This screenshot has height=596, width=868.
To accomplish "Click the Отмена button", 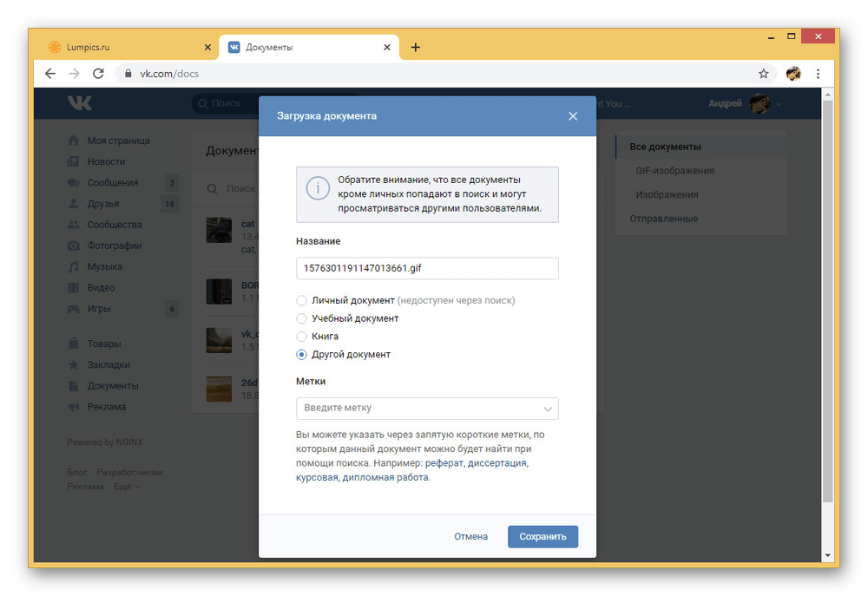I will tap(470, 537).
